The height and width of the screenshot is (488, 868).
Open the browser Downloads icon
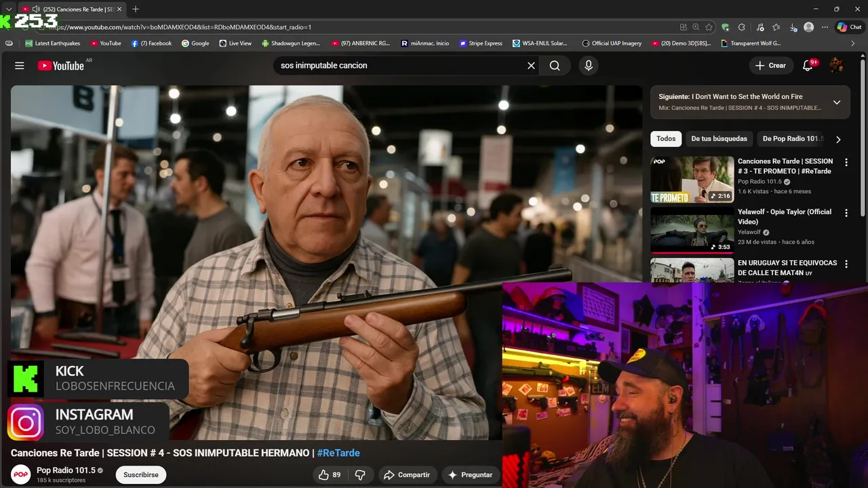point(792,27)
